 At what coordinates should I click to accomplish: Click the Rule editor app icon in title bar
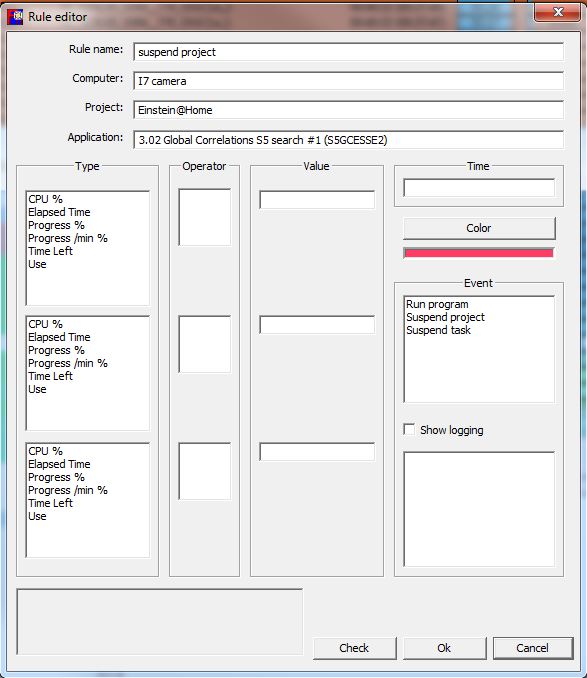(x=15, y=17)
